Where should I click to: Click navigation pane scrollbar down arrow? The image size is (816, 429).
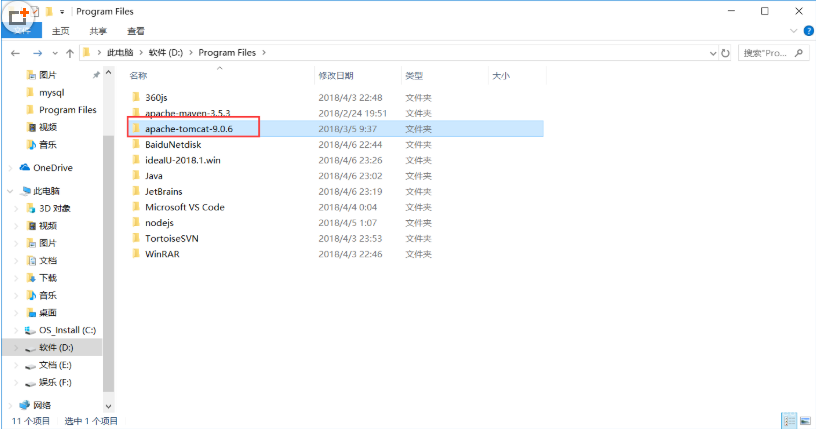(108, 407)
